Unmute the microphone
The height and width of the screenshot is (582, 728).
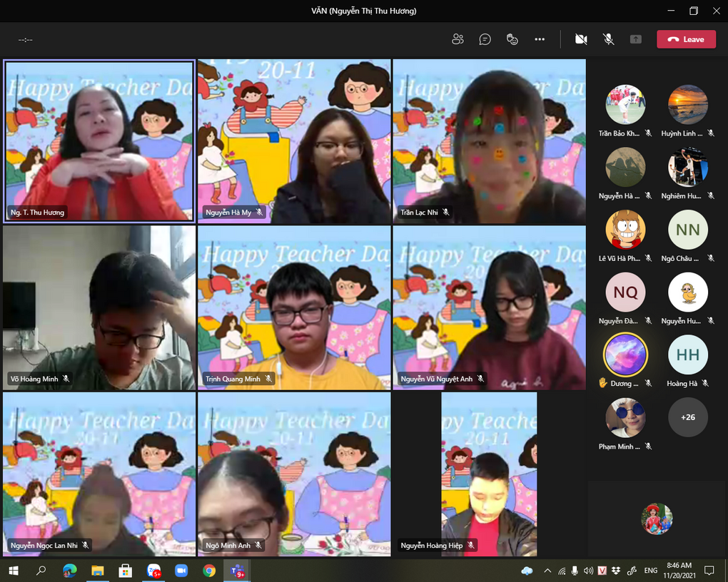tap(608, 39)
